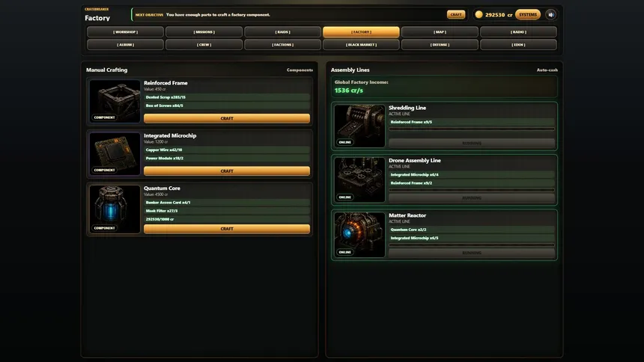
Task: Select 'Dented Scrap x285/15' requirement row
Action: tap(227, 97)
